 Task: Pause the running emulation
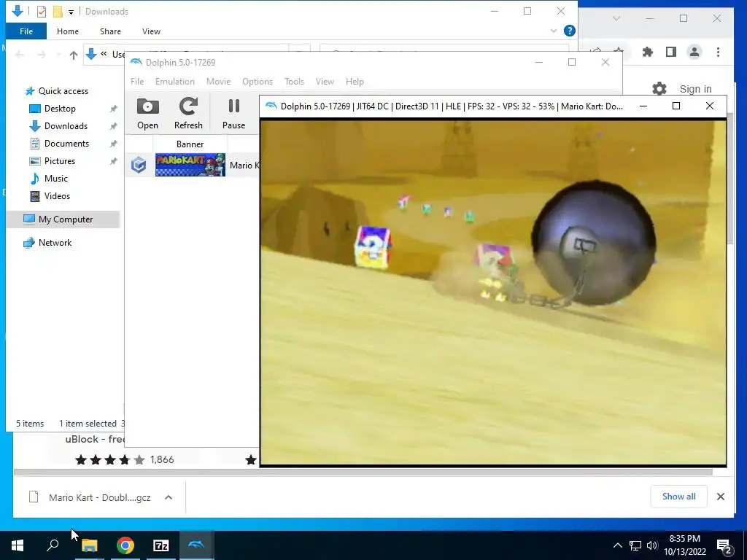tap(233, 113)
